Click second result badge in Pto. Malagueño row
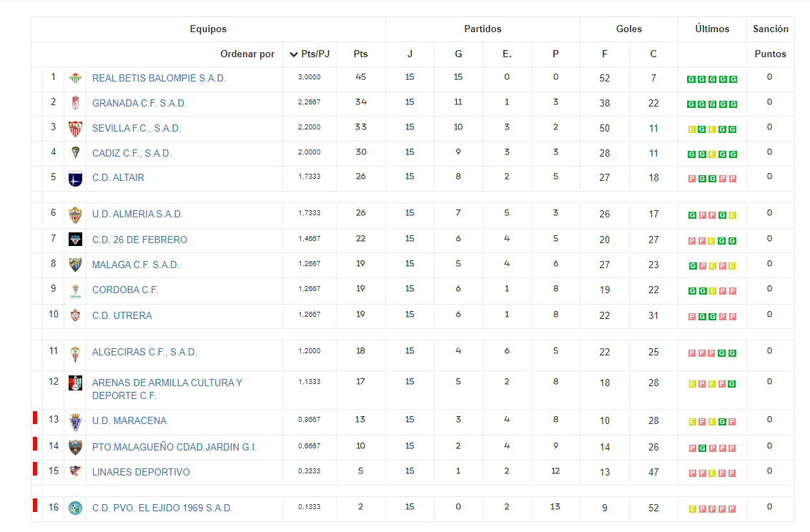The height and width of the screenshot is (532, 810). pyautogui.click(x=702, y=448)
